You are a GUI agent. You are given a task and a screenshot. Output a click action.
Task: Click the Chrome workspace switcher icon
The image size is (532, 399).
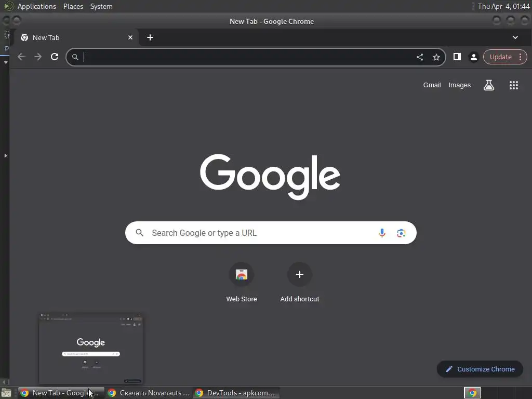472,393
